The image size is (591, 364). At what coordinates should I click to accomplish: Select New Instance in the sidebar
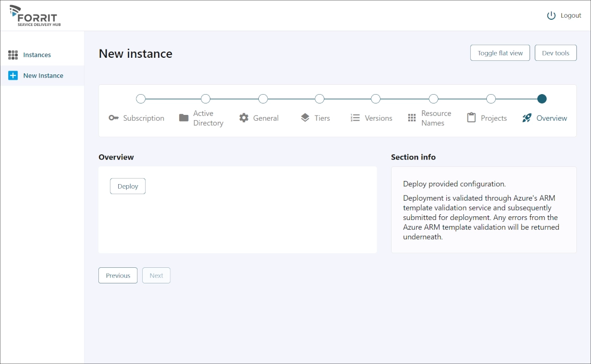[x=43, y=76]
